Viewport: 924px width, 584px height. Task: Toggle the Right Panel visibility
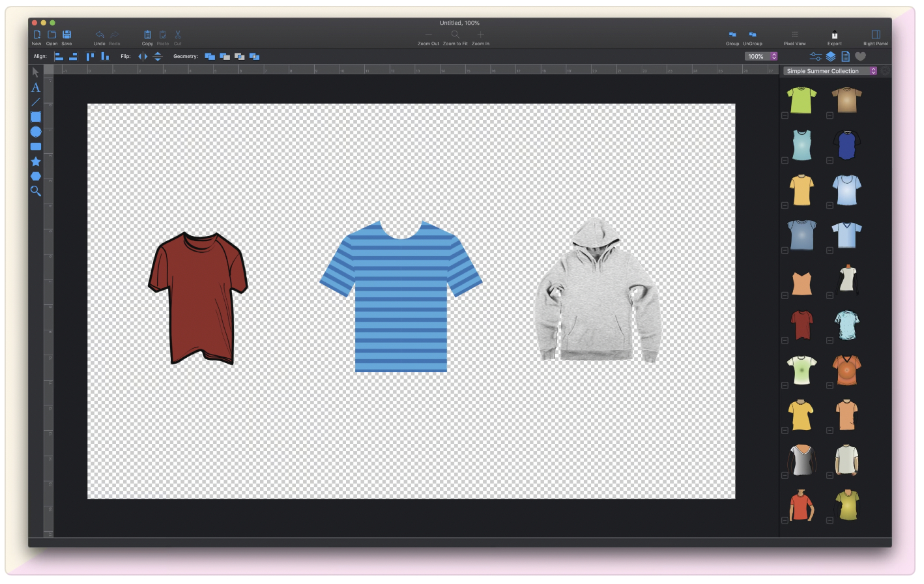click(875, 36)
